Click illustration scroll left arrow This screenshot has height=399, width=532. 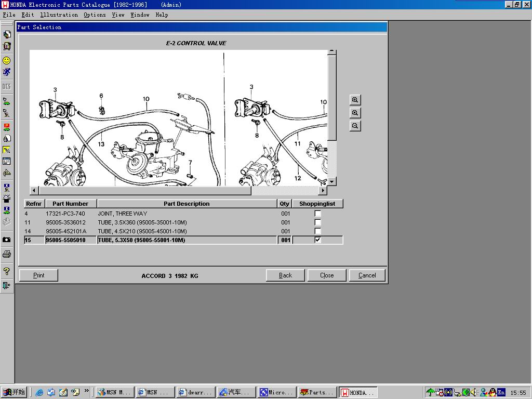point(34,191)
